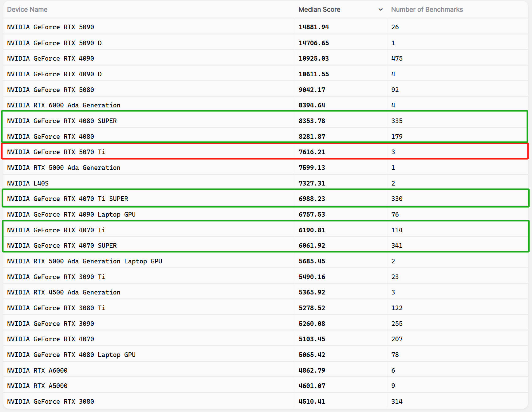Select the median score 8394.64

pos(312,105)
